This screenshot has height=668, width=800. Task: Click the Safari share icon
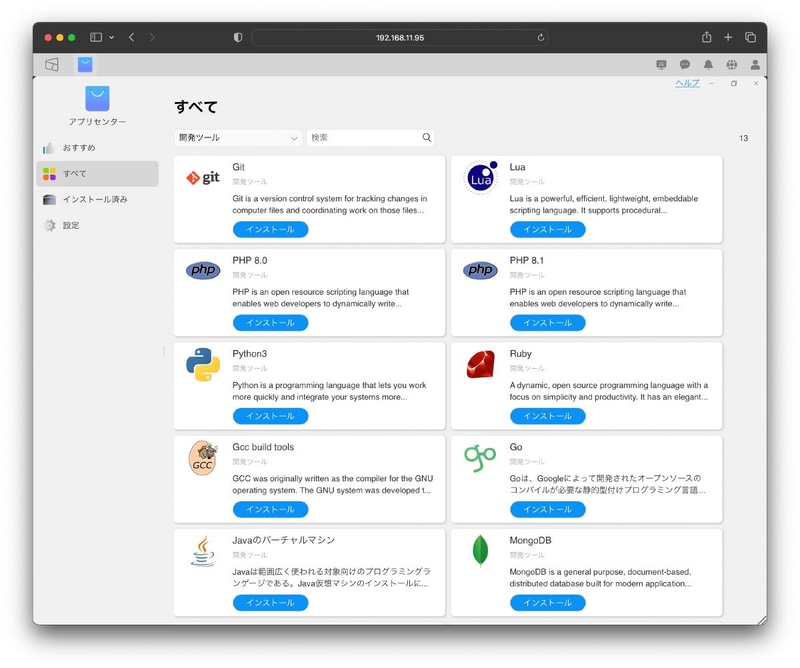point(706,37)
